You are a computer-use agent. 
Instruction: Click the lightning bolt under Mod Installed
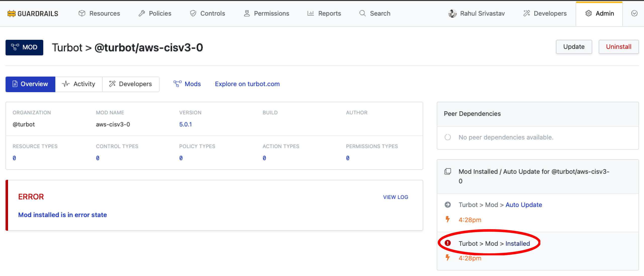point(448,258)
